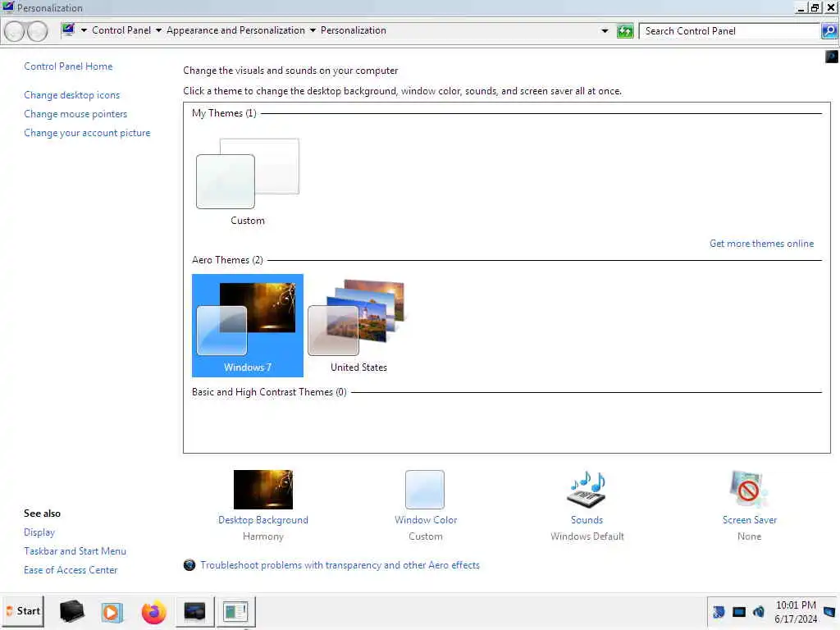Expand the arrow after Appearance and Personalization

pos(313,30)
